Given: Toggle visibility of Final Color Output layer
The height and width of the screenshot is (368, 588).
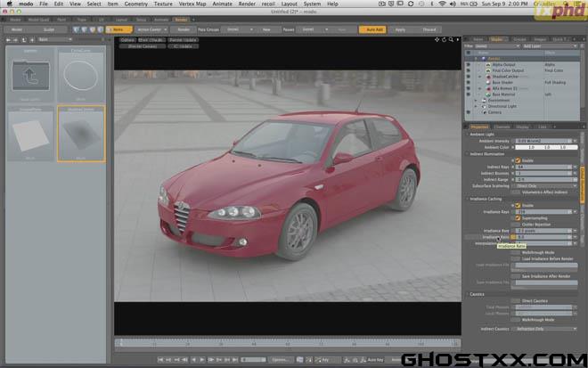Looking at the screenshot, I should click(468, 70).
